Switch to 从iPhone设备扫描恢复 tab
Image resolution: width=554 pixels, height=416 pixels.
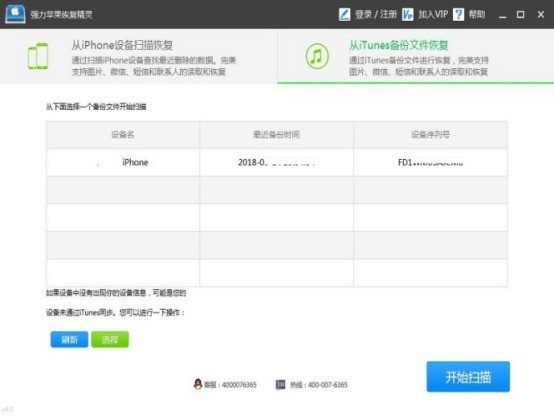138,57
